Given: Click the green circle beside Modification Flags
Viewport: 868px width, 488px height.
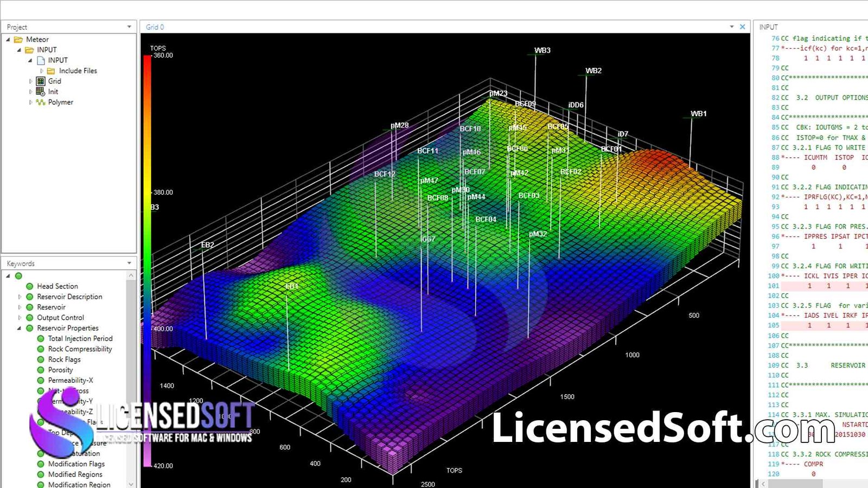Looking at the screenshot, I should coord(41,464).
